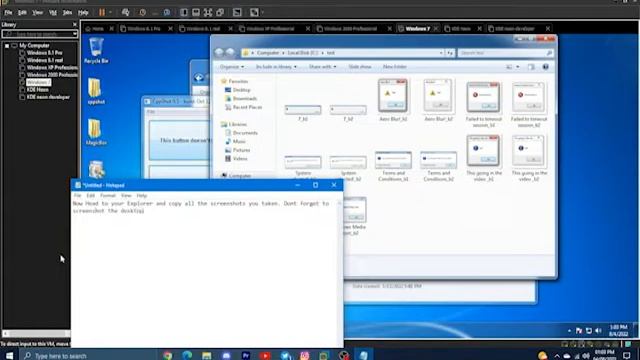Viewport: 640px width, 360px height.
Task: Switch to Unity mode toolbar icon
Action: tap(220, 13)
